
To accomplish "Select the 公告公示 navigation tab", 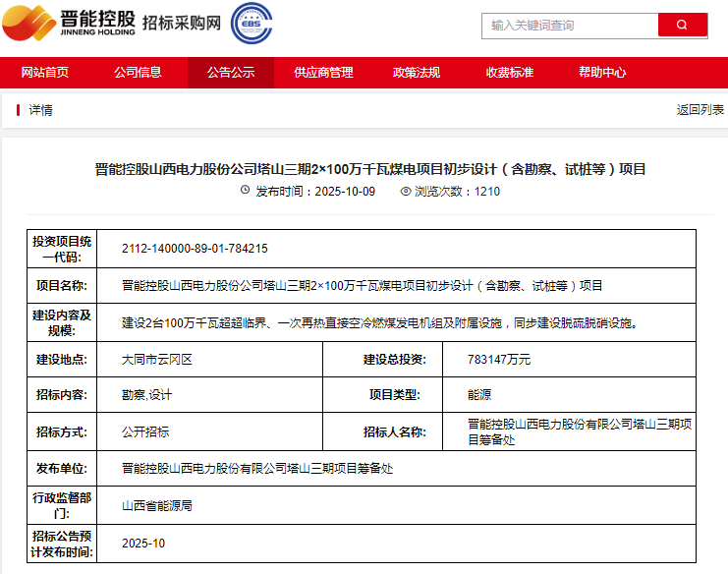I will (231, 73).
